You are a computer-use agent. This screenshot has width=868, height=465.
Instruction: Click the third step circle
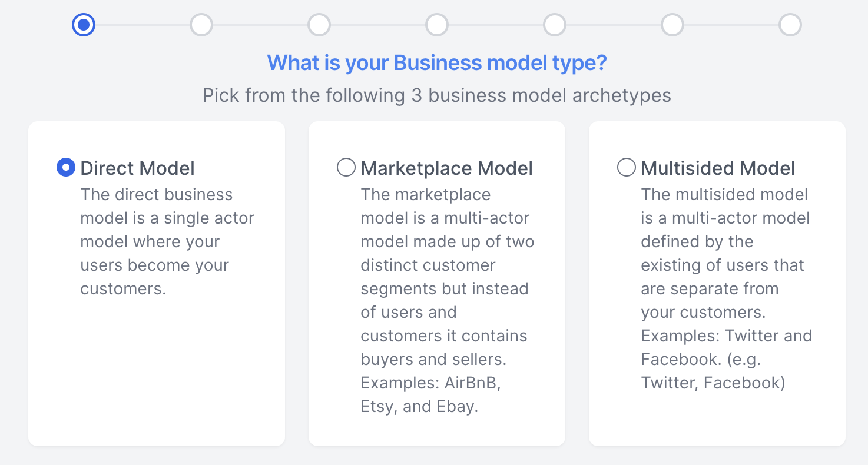319,25
